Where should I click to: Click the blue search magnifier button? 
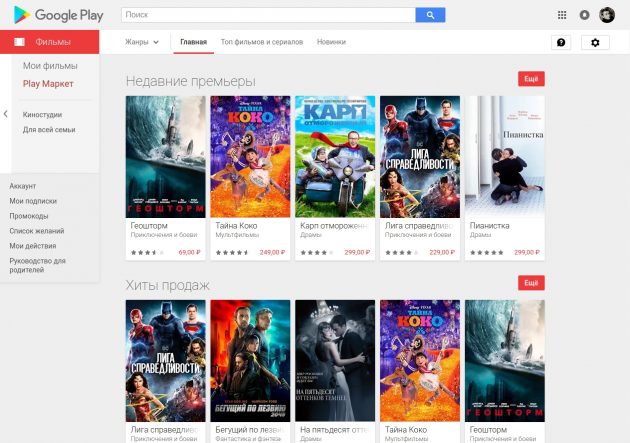(x=430, y=15)
